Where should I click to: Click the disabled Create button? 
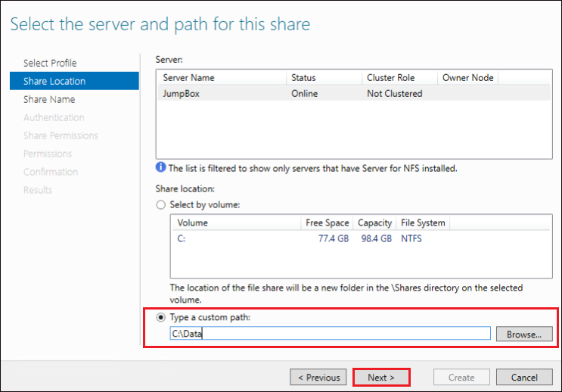461,378
